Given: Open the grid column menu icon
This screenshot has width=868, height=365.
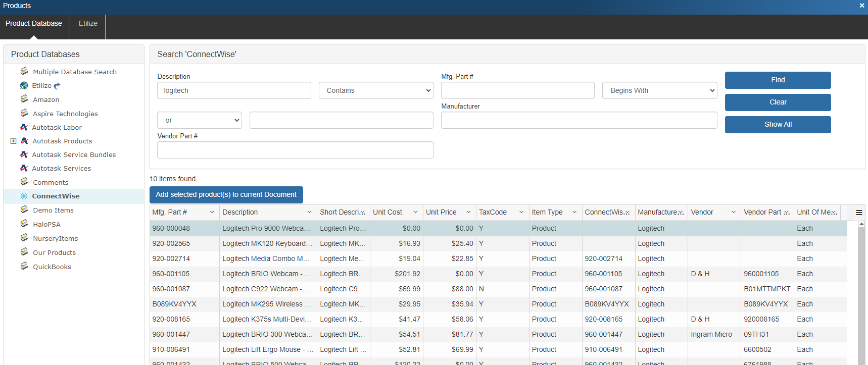Looking at the screenshot, I should (858, 213).
